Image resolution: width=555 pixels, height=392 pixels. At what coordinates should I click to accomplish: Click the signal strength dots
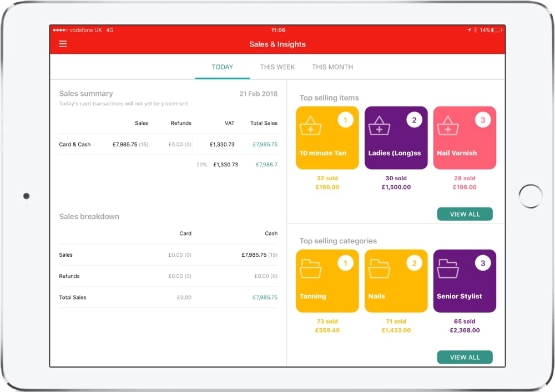pos(60,30)
